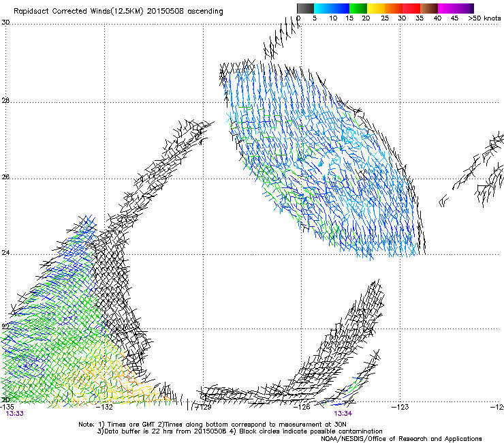Click the '13:33' purple time label
Screen dimensions: 504x443
[15, 414]
